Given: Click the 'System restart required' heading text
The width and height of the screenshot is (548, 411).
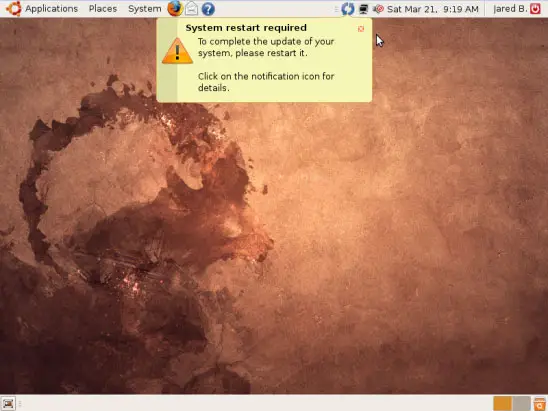Looking at the screenshot, I should coord(246,28).
